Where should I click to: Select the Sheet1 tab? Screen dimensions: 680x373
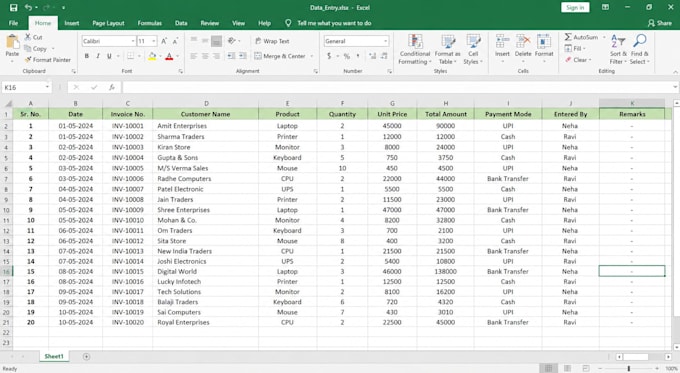(x=54, y=357)
